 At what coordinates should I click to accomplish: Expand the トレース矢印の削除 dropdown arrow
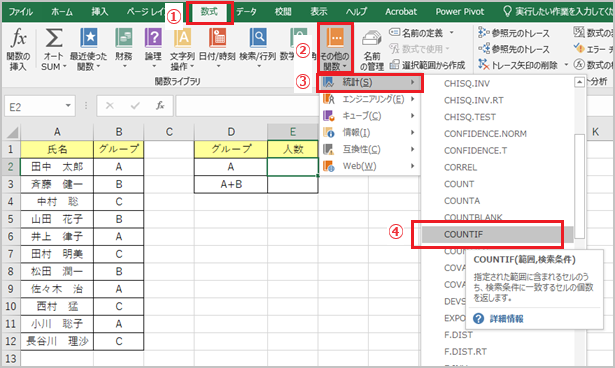566,65
